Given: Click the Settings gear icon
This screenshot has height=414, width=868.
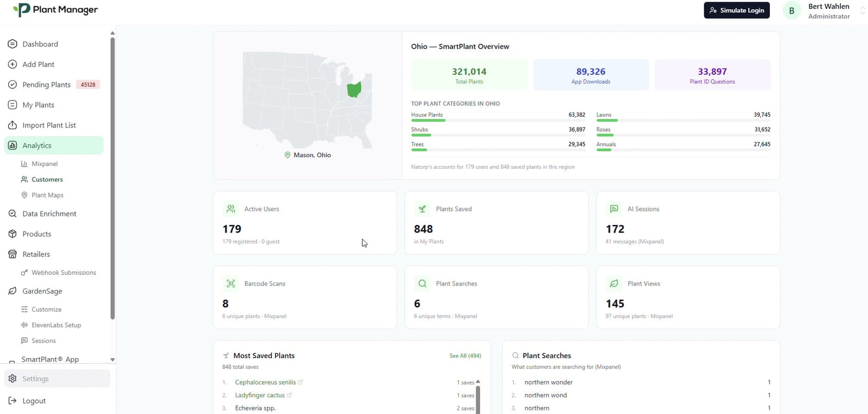Looking at the screenshot, I should [12, 379].
